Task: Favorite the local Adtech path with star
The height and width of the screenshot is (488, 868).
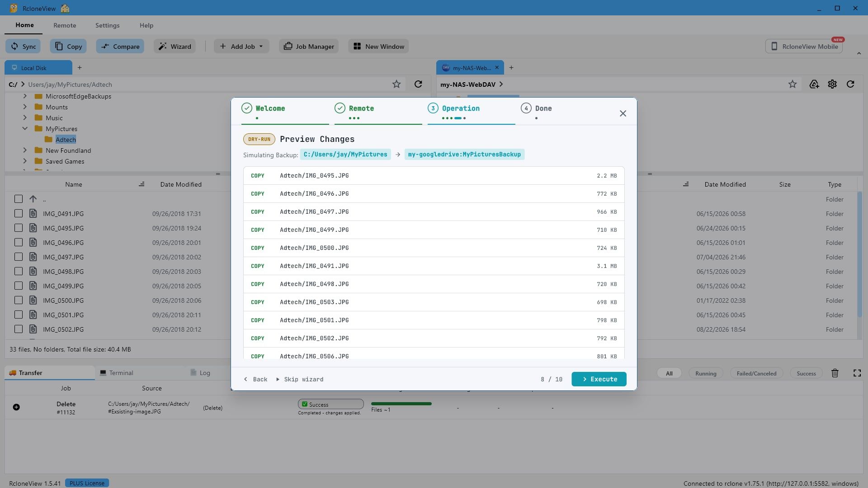Action: point(396,84)
